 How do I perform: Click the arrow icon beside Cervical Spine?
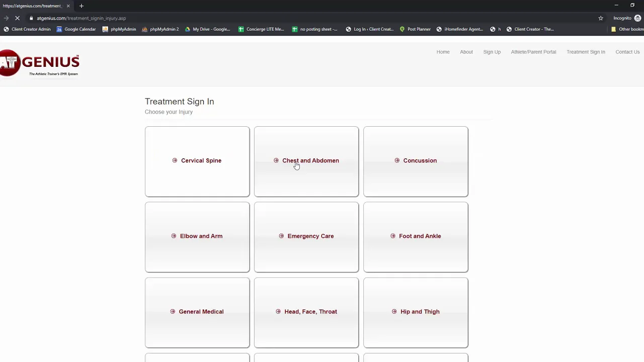point(175,160)
